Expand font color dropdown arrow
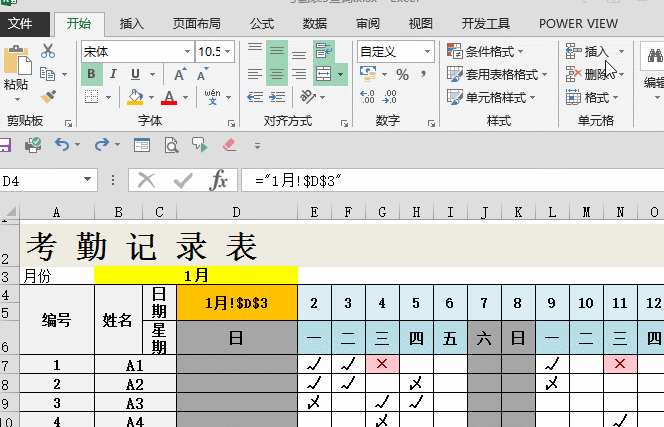 pyautogui.click(x=185, y=97)
